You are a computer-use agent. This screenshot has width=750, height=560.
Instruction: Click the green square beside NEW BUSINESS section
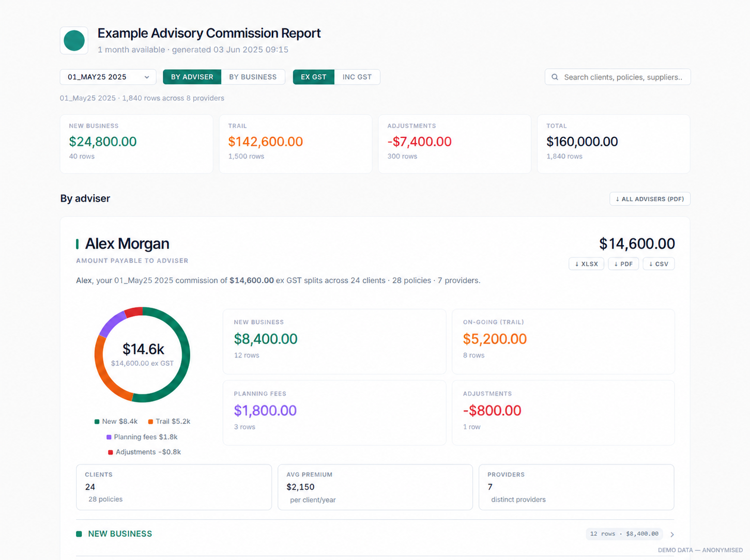[79, 534]
